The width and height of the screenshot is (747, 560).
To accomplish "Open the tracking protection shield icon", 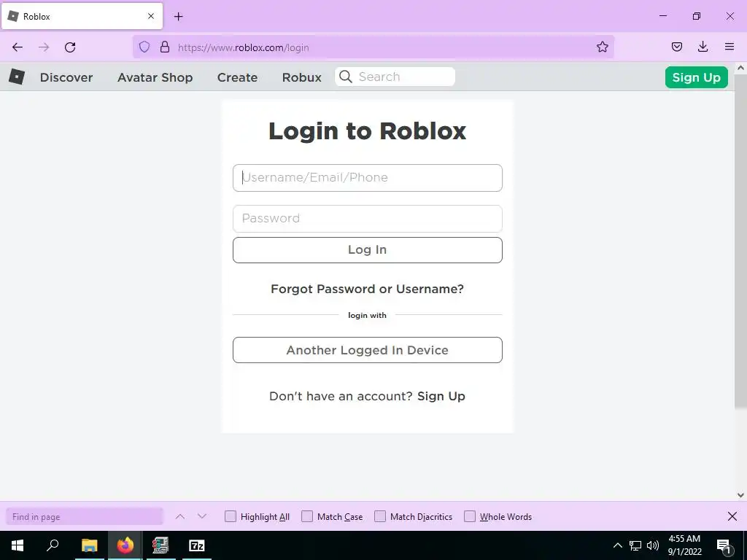I will (x=144, y=47).
